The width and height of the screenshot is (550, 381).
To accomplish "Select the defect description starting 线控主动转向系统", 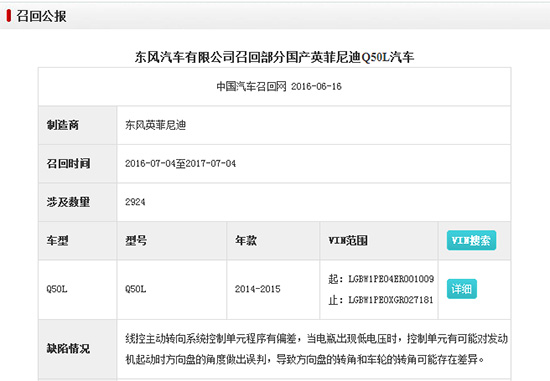I will click(x=316, y=349).
